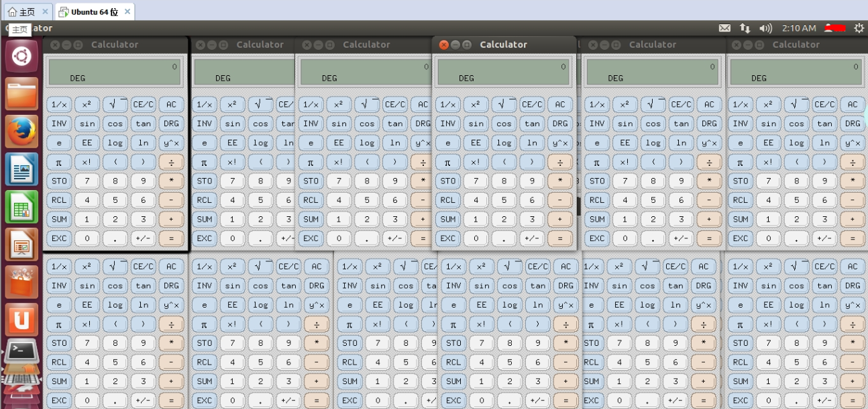Click CE/C in the active Calculator window
Image resolution: width=868 pixels, height=409 pixels.
[532, 104]
